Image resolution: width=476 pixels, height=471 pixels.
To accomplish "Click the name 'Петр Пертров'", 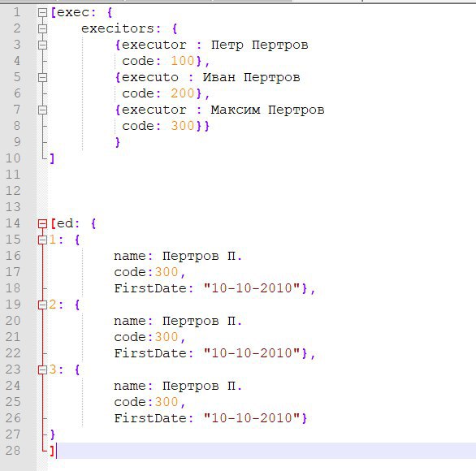I will tap(260, 45).
